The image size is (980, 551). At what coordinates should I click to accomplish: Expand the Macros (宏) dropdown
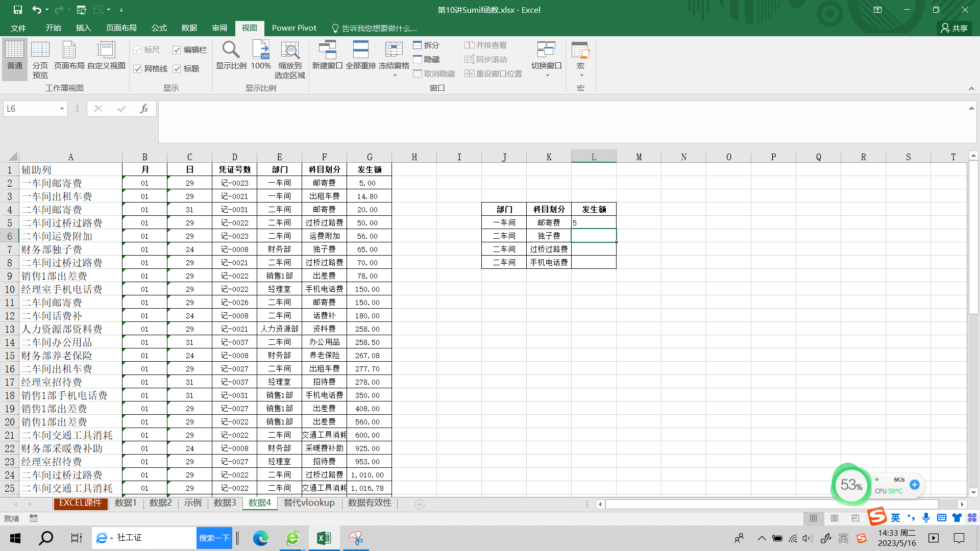pyautogui.click(x=581, y=76)
